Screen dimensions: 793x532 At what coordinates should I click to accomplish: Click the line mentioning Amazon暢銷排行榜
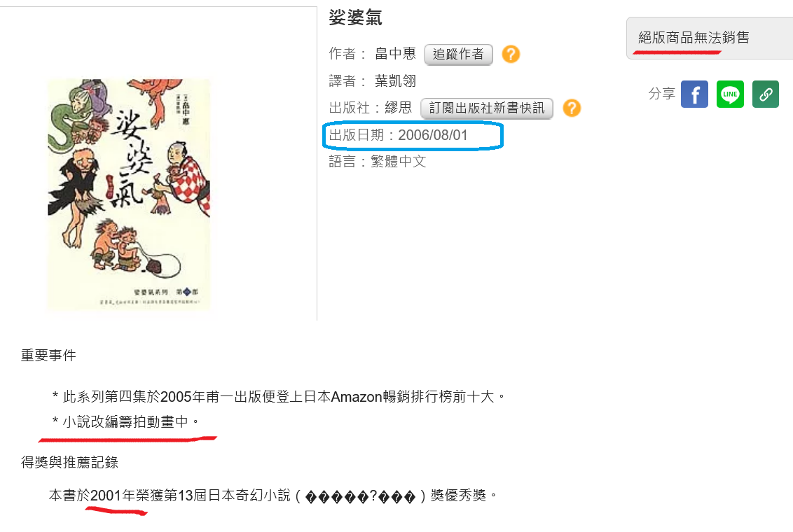coord(279,397)
